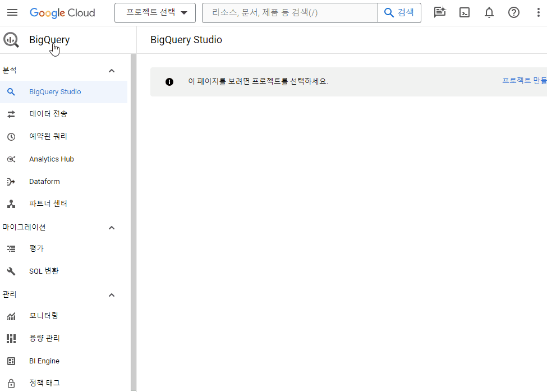Click the 마이그레이션 section label

point(24,227)
